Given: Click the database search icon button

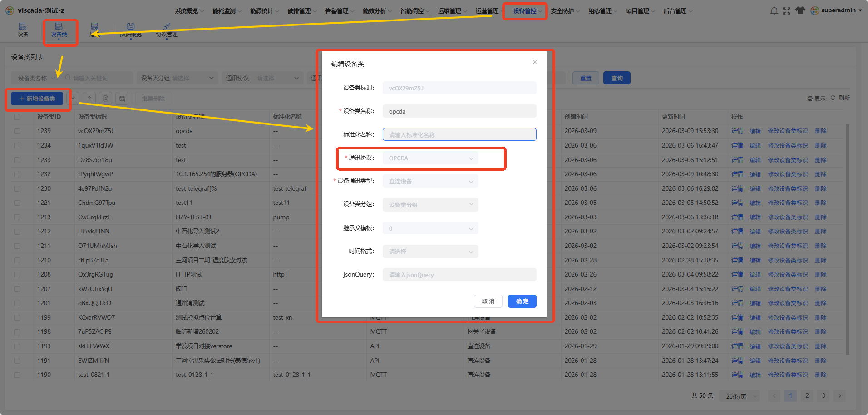Looking at the screenshot, I should coord(122,99).
